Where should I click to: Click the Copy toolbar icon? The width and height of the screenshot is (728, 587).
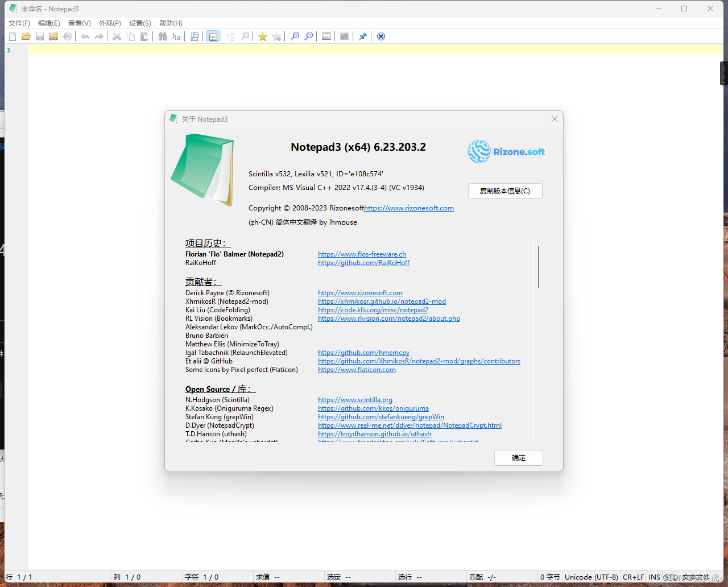coord(131,36)
